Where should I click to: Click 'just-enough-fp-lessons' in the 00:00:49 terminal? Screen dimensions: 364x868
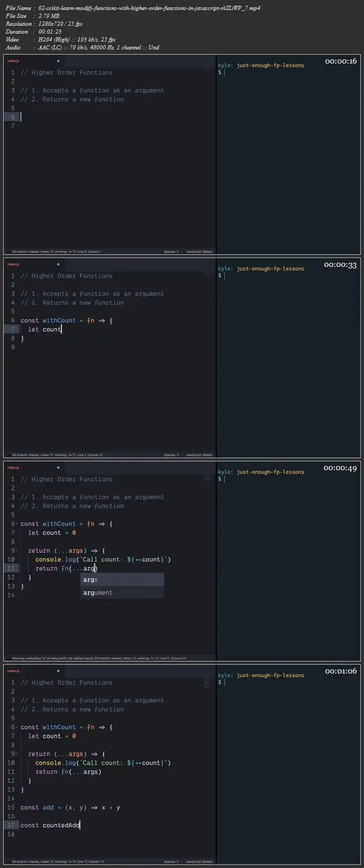[x=270, y=472]
